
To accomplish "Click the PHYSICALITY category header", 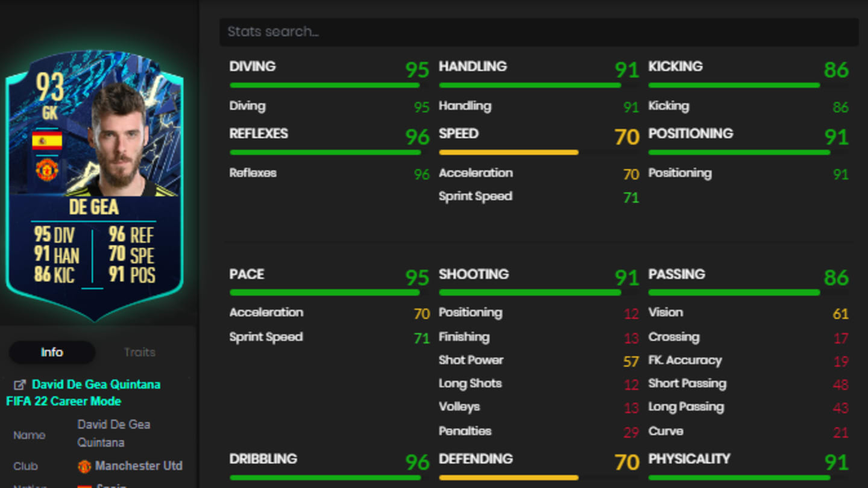I will tap(689, 459).
